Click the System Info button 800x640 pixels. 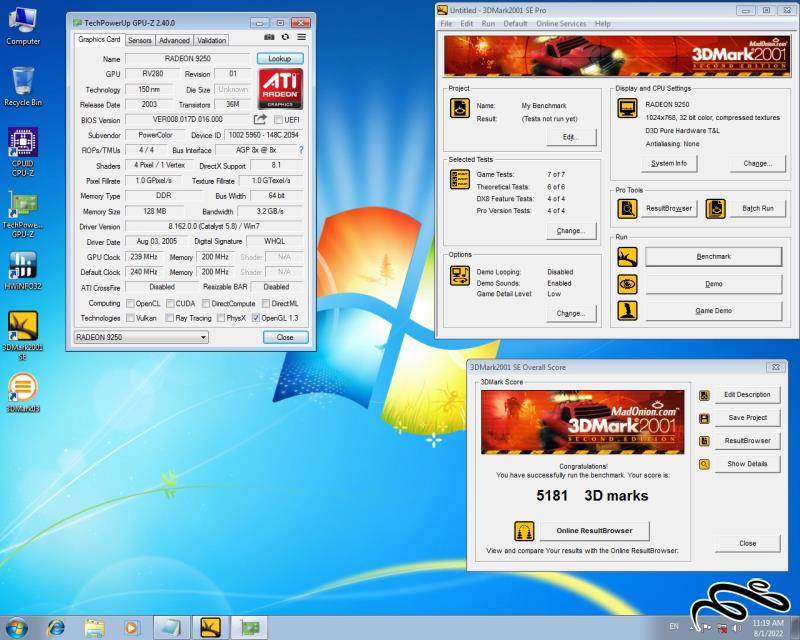pyautogui.click(x=669, y=163)
